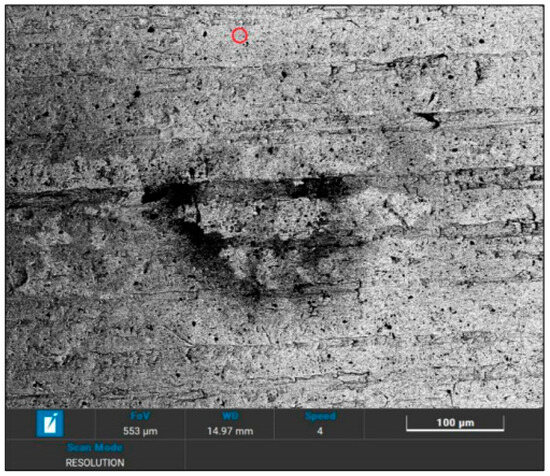550x476 pixels.
Task: Click the 553 µm field of view value
Action: pyautogui.click(x=140, y=431)
